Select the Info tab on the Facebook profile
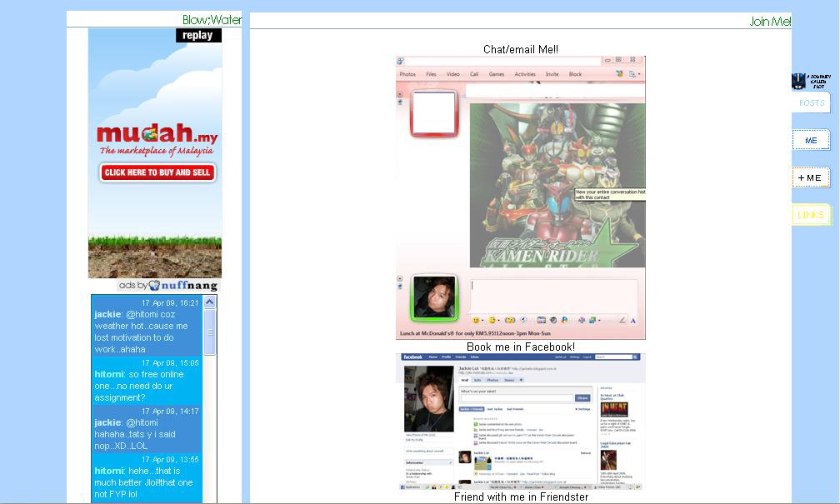The width and height of the screenshot is (840, 504). click(x=477, y=380)
